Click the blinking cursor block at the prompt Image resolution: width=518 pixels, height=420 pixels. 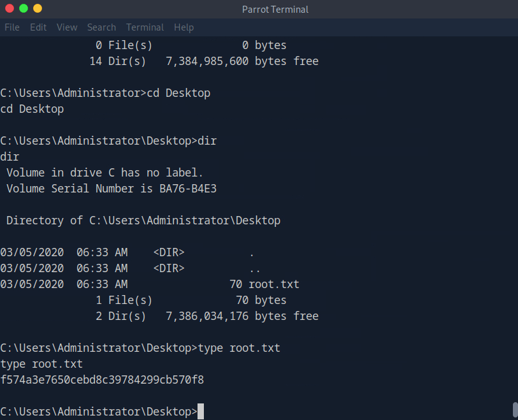point(201,412)
